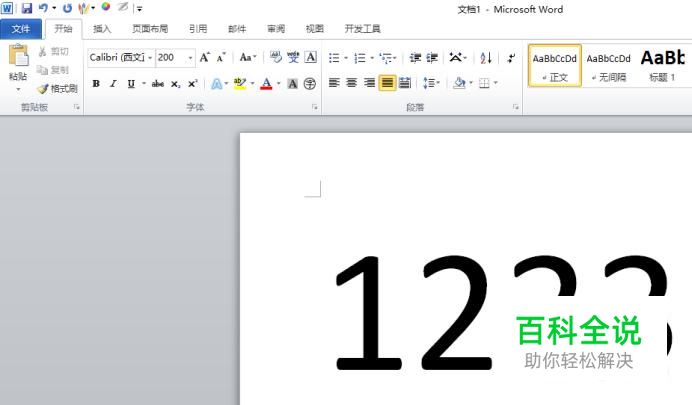Apply paragraph shading bucket
Screen dimensions: 692x405
coord(459,83)
